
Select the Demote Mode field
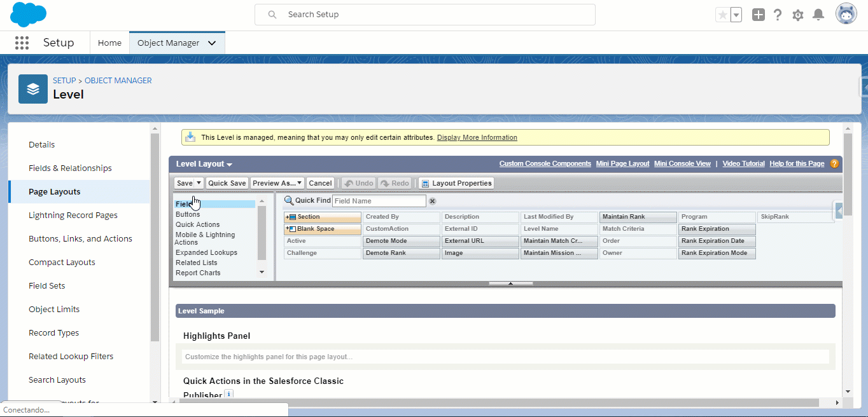click(x=402, y=241)
